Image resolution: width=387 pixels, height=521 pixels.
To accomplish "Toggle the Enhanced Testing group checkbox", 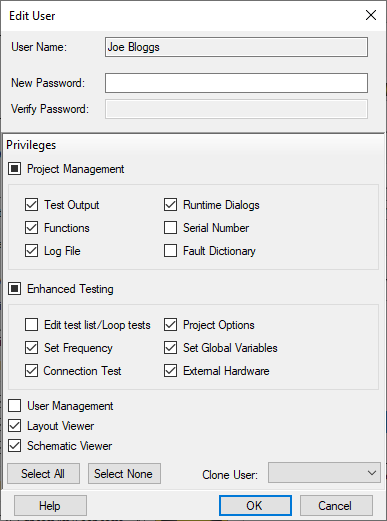I will coord(15,289).
